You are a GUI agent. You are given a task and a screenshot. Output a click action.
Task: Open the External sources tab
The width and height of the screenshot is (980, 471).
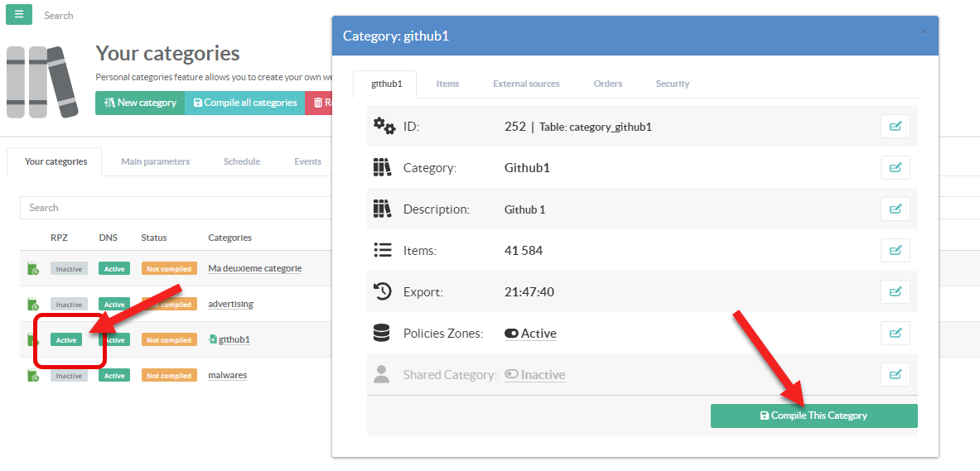526,84
